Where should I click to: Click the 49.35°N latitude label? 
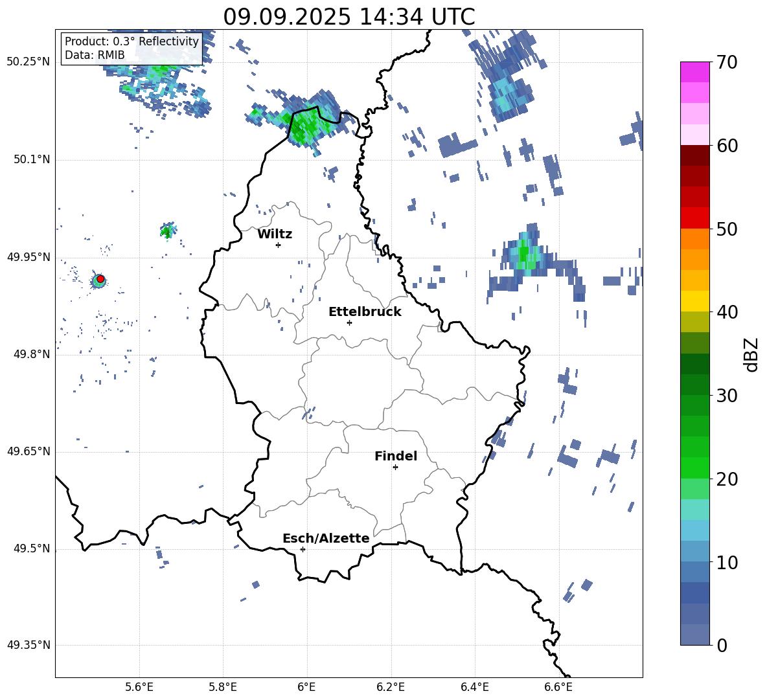click(29, 645)
